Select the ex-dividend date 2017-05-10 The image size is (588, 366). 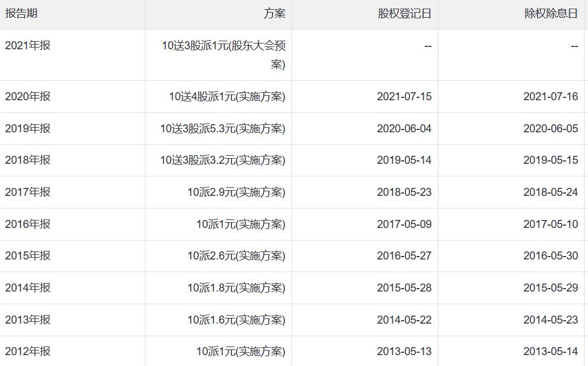[x=551, y=224]
